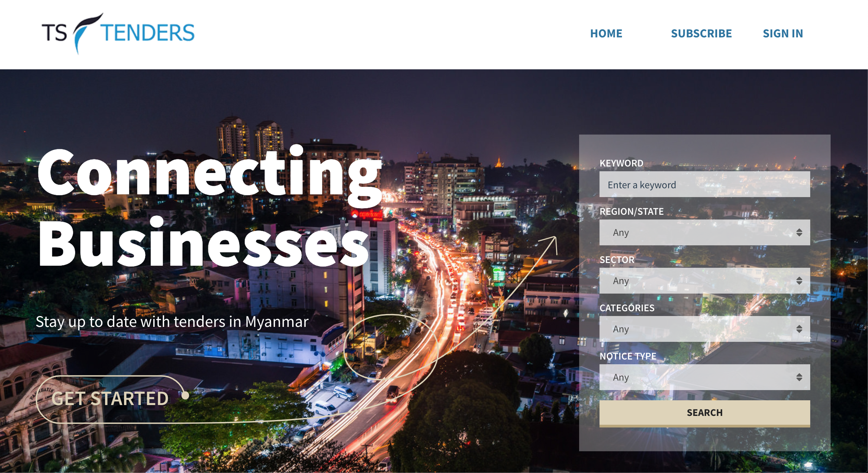Image resolution: width=868 pixels, height=473 pixels.
Task: Open the SIGN IN link
Action: point(783,33)
